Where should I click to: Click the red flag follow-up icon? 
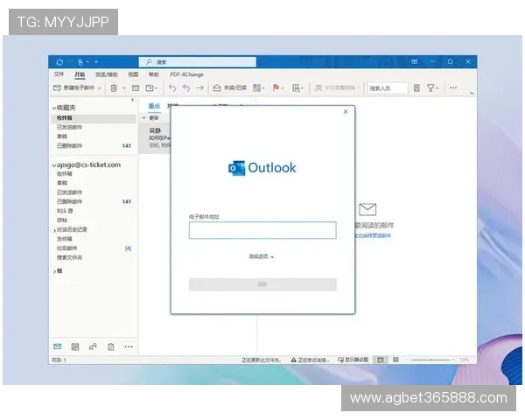point(276,88)
